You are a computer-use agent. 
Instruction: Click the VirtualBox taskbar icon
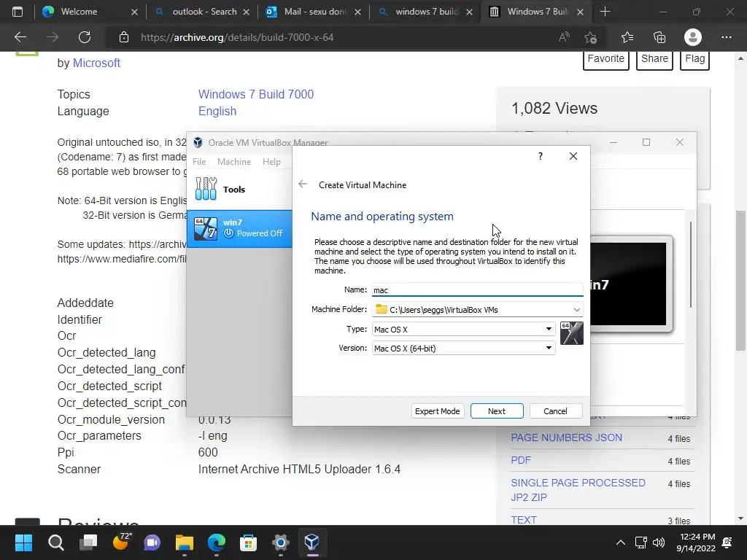point(312,542)
